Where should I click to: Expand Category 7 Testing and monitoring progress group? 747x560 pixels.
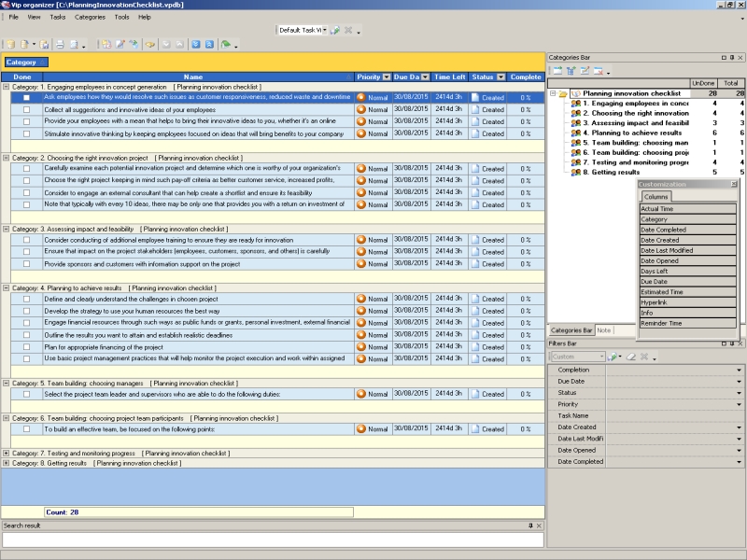tap(7, 453)
